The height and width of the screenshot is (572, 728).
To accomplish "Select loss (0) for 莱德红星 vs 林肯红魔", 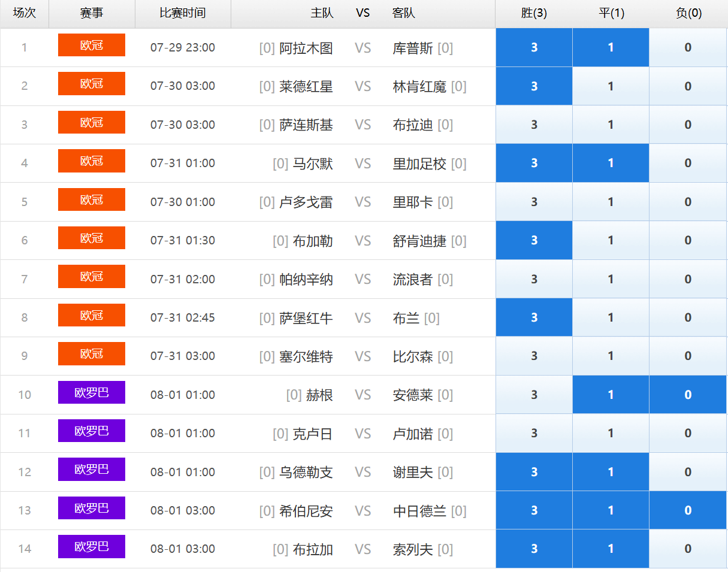I will coord(688,86).
